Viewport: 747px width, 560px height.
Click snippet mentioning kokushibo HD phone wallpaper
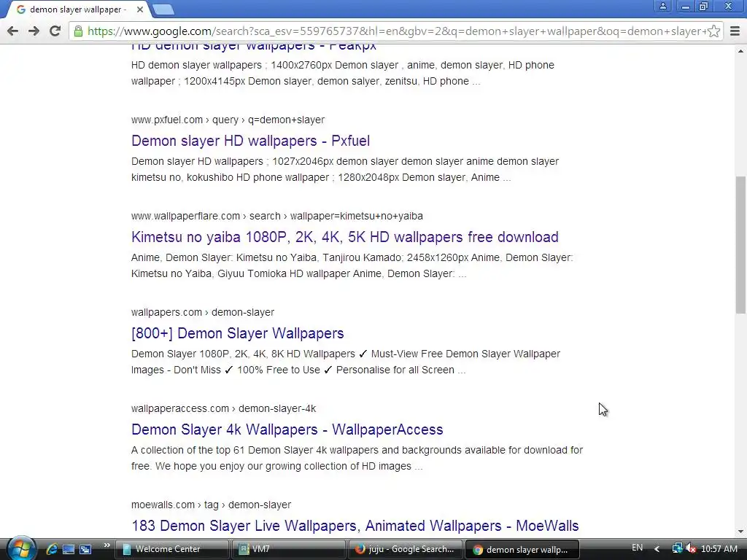point(345,169)
